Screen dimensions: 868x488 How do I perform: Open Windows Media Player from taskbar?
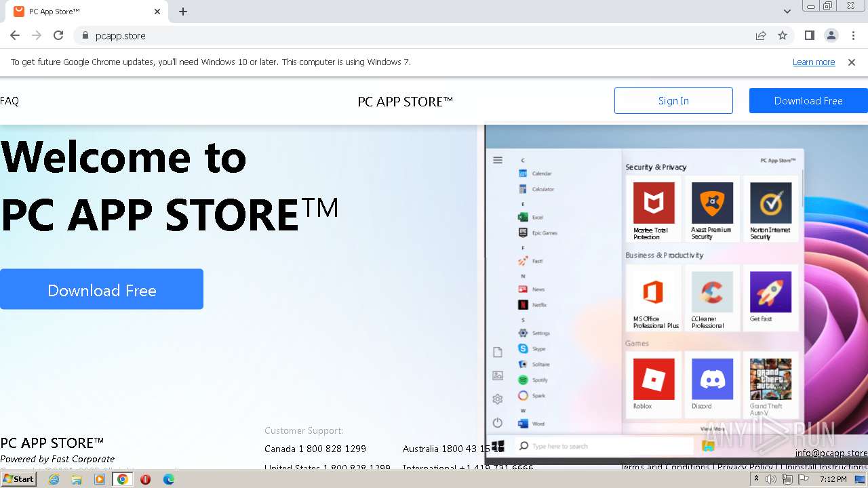[100, 479]
